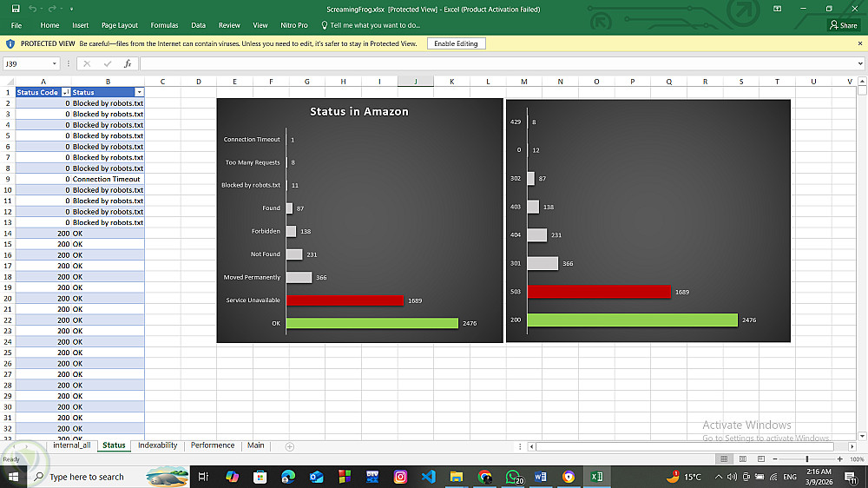Open the Formulas ribbon tab

click(164, 25)
